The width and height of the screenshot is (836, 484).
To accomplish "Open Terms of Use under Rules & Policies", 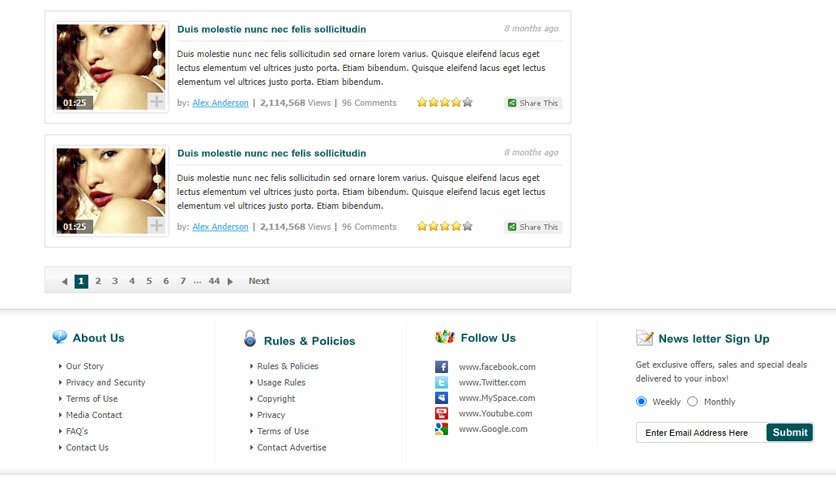I will pyautogui.click(x=283, y=431).
